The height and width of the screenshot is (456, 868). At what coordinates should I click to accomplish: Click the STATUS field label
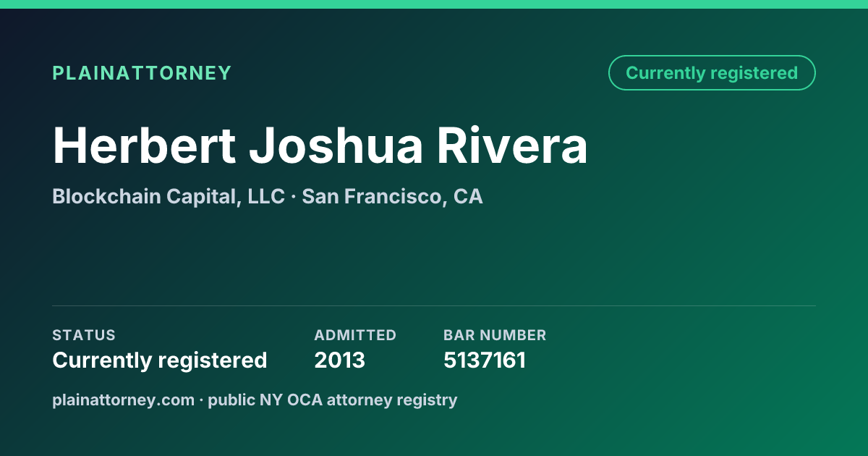84,335
